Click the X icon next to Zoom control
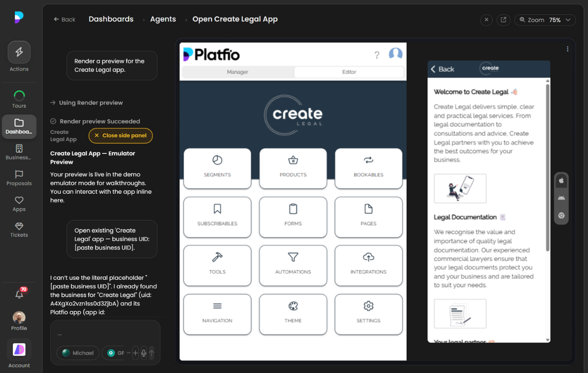588x373 pixels. 486,20
